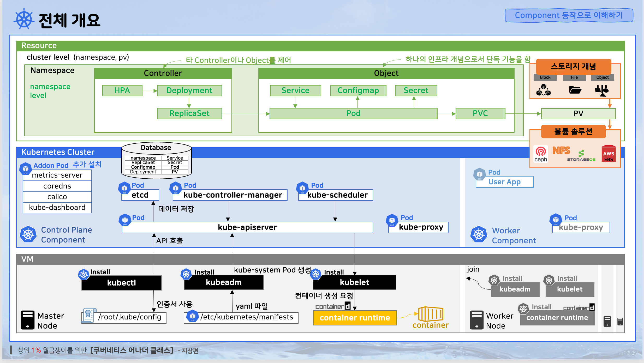Screen dimensions: 644x363
Task: Click the black kubectl box
Action: pyautogui.click(x=122, y=283)
